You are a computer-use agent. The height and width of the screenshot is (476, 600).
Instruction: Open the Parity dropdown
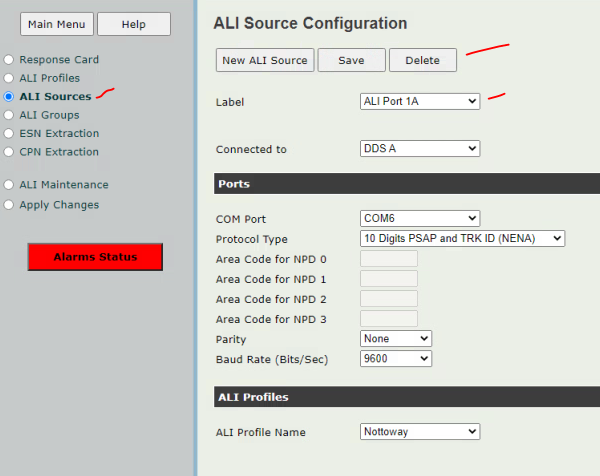(x=396, y=339)
